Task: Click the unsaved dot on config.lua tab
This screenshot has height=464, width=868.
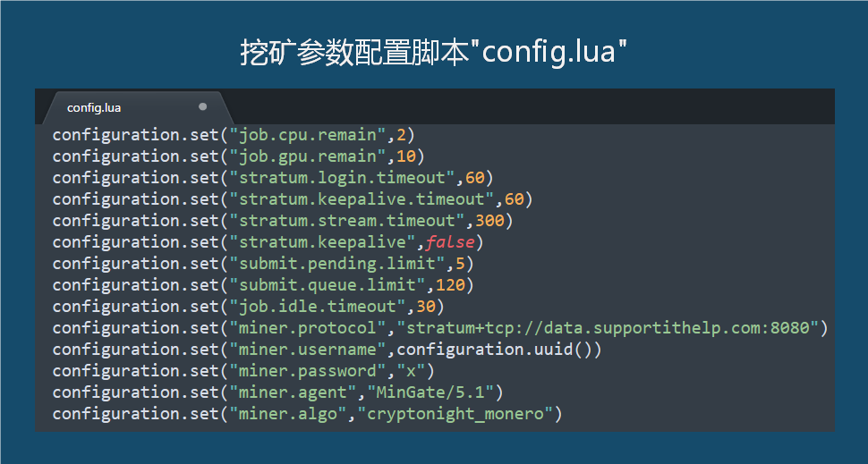Action: [x=202, y=106]
